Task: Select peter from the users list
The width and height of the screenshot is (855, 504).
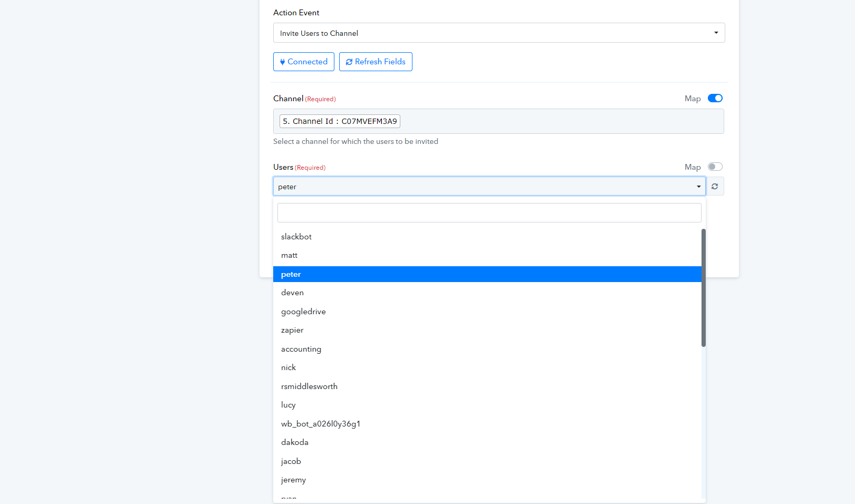Action: (x=487, y=274)
